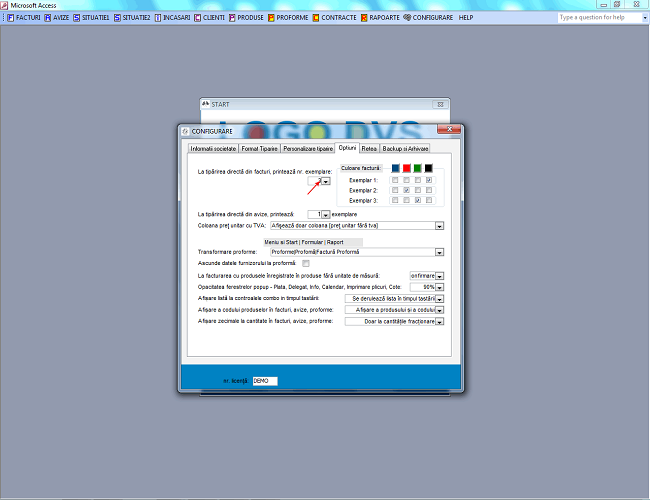Open popup opacity 90% dropdown
Viewport: 650px width, 500px height.
439,287
